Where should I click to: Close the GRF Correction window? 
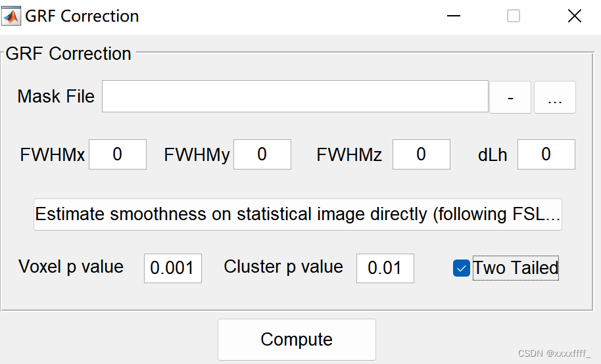[574, 16]
